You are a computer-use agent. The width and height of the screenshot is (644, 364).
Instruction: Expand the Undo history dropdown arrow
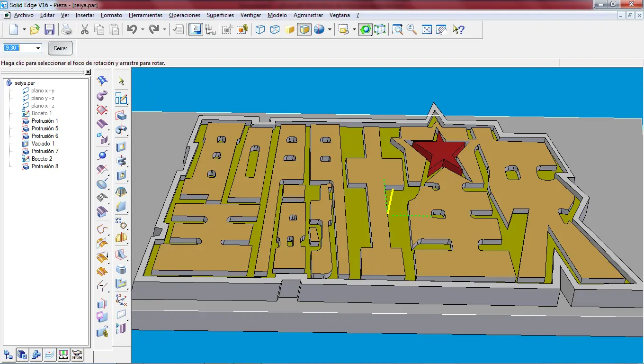143,30
